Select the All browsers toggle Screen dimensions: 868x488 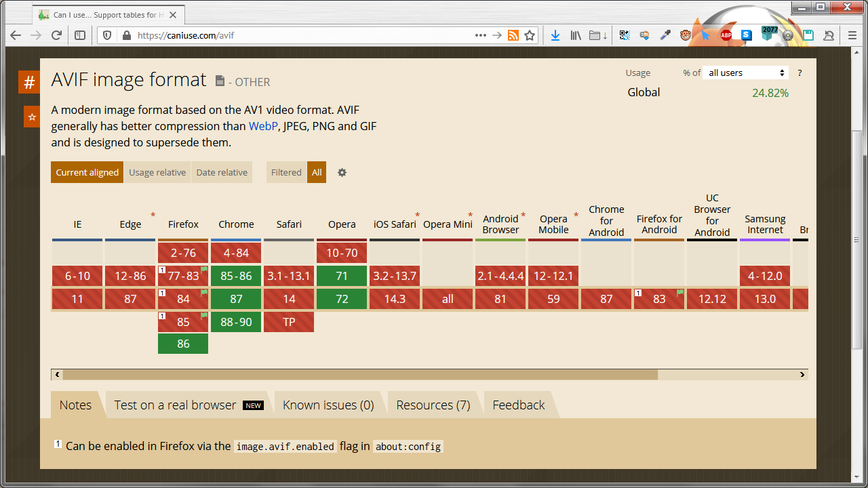pos(317,172)
